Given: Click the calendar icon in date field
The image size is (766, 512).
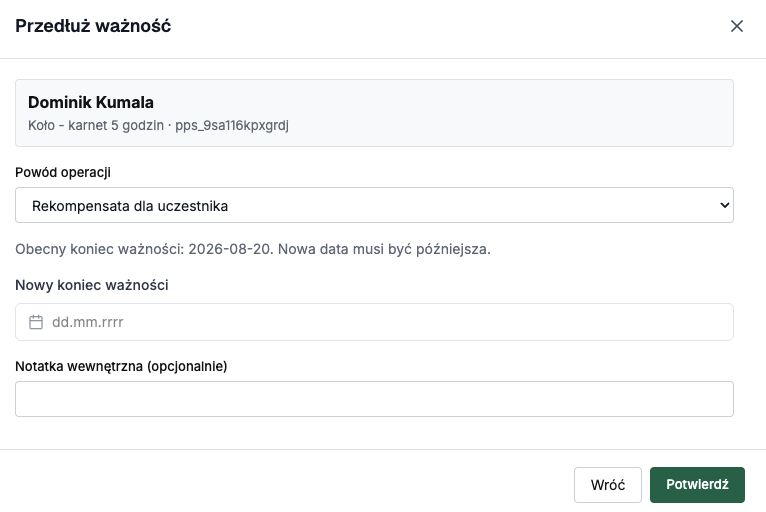Looking at the screenshot, I should point(36,322).
